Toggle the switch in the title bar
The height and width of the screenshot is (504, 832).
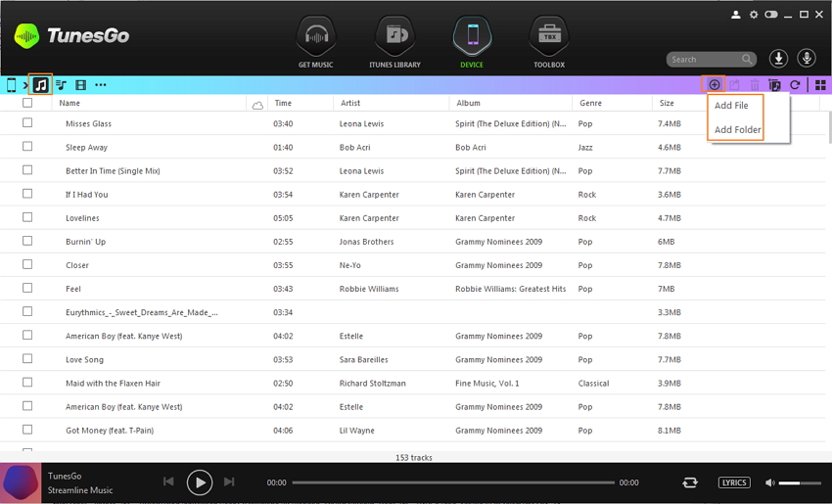[771, 15]
